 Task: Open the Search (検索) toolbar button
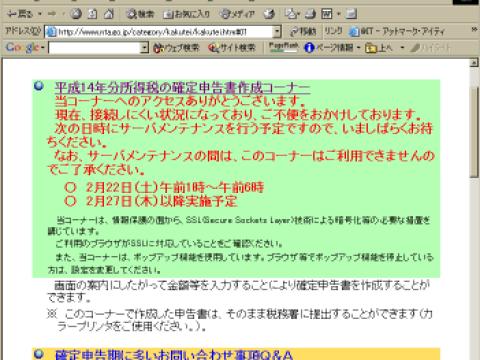pyautogui.click(x=140, y=14)
